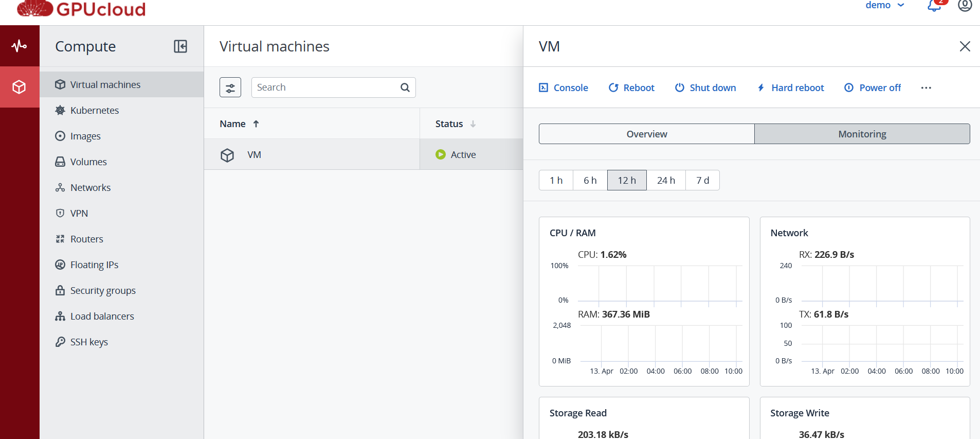
Task: Expand the demo project dropdown
Action: (x=885, y=5)
